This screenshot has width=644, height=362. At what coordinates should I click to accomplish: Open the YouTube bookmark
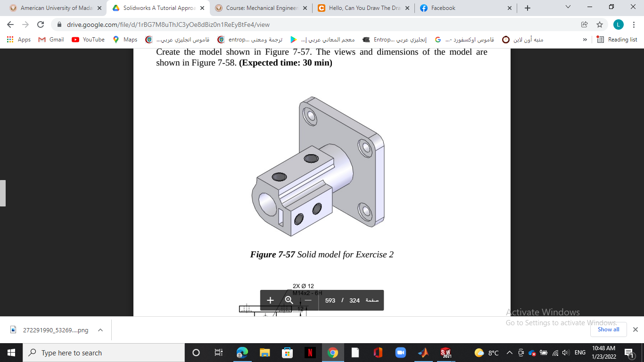coord(88,40)
